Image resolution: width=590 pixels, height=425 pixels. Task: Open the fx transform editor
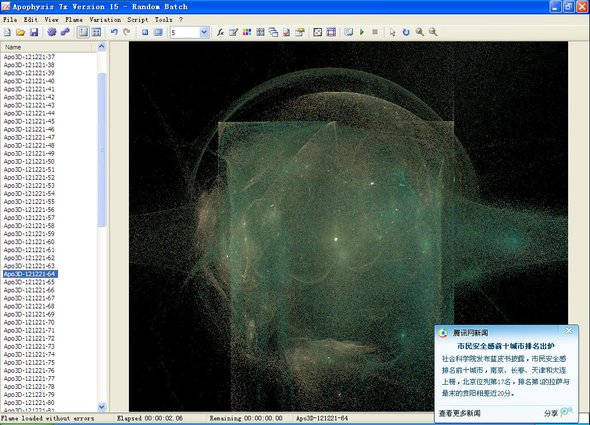[x=220, y=32]
